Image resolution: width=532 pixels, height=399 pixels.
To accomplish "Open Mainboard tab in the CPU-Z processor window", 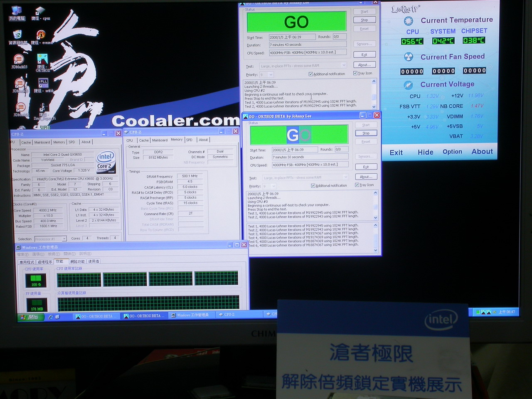I will 42,142.
